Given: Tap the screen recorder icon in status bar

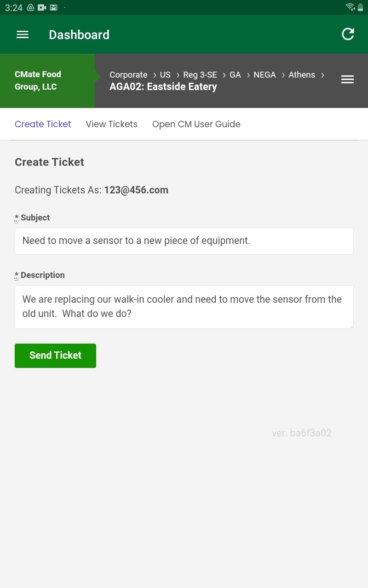Looking at the screenshot, I should click(42, 7).
